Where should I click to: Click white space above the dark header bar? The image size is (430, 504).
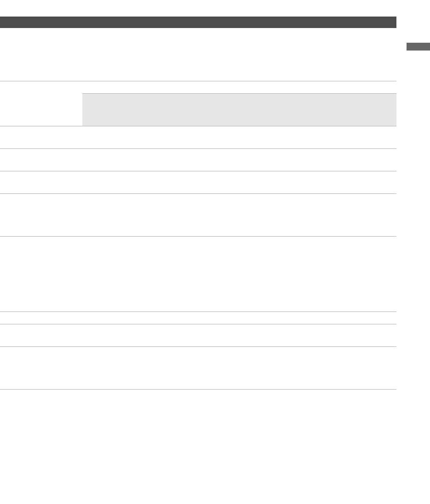pyautogui.click(x=198, y=8)
